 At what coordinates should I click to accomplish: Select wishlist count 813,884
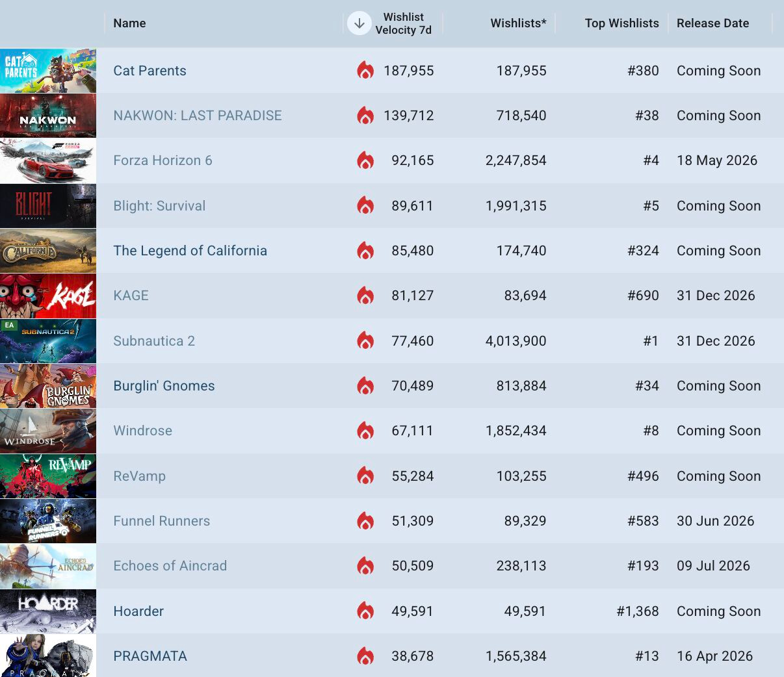click(x=521, y=386)
